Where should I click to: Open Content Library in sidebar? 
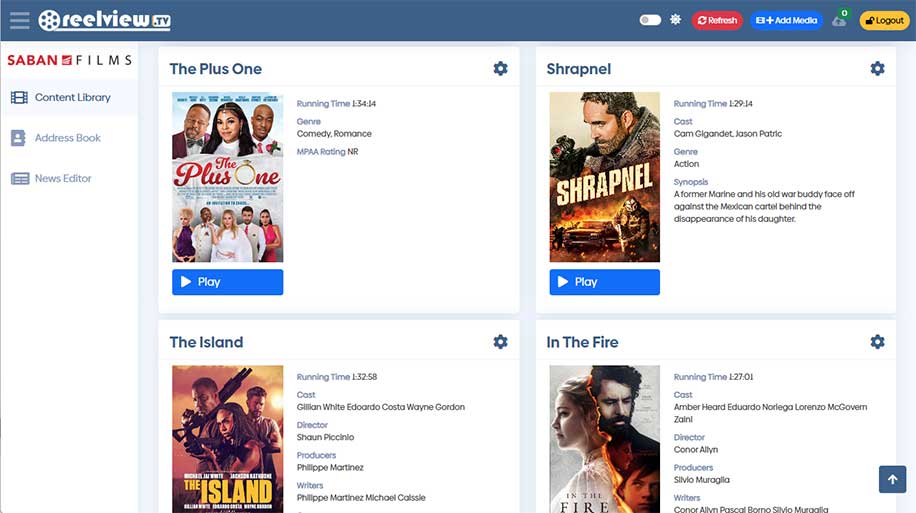coord(70,98)
